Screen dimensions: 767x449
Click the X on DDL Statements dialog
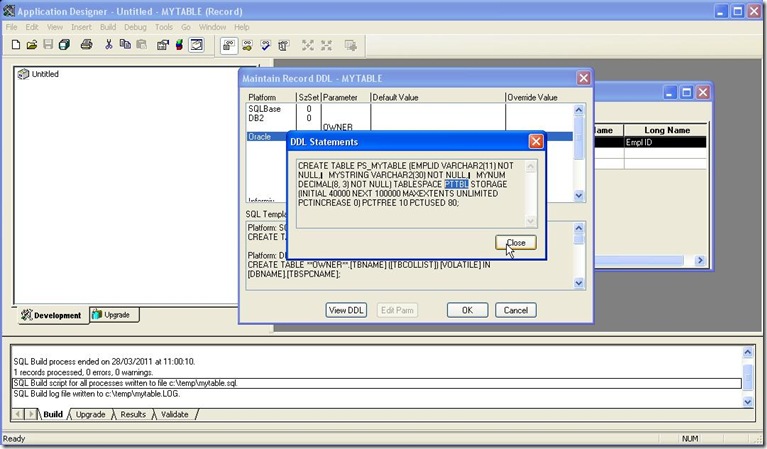pyautogui.click(x=536, y=141)
